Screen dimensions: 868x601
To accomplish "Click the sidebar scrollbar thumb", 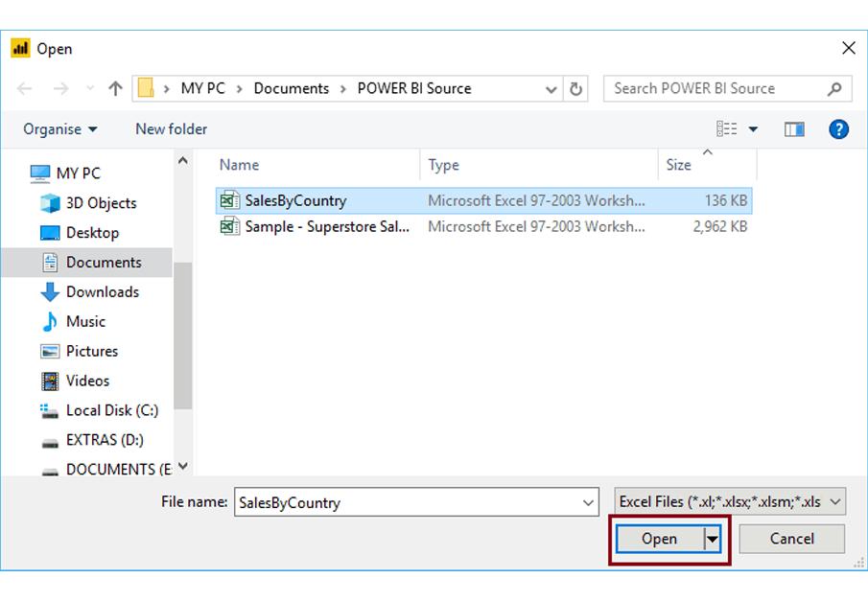I will (182, 335).
